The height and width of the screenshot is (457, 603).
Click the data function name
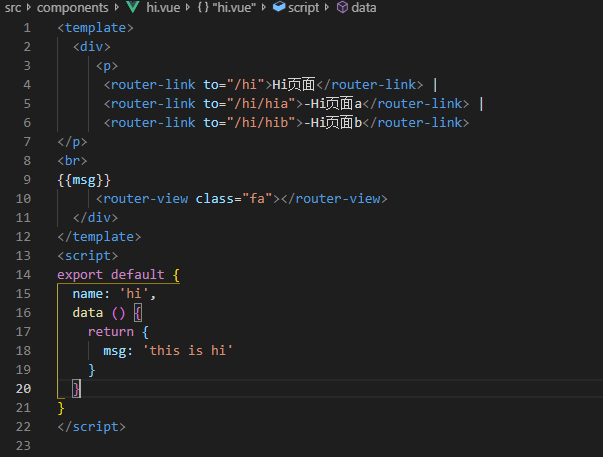88,313
